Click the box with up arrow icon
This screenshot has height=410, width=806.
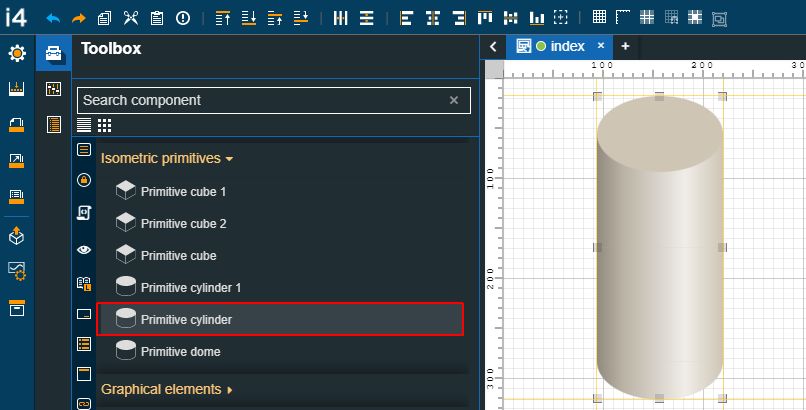click(16, 235)
